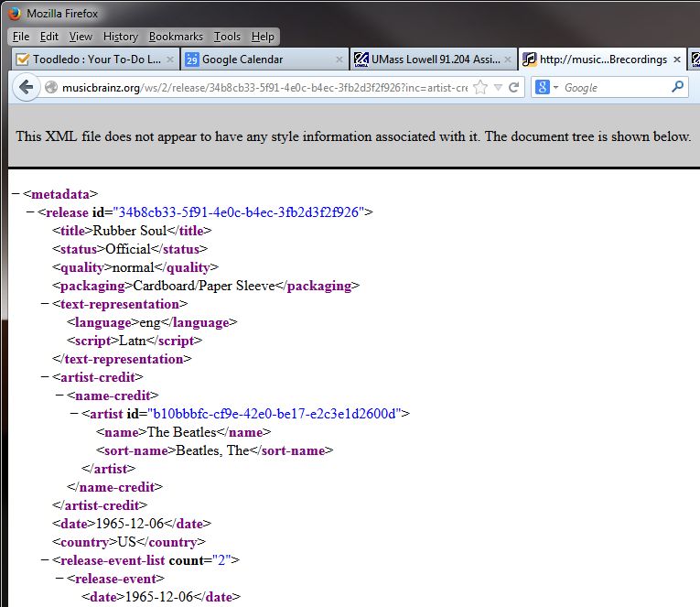The image size is (700, 607).
Task: Click the artist id attribute value
Action: click(x=275, y=414)
